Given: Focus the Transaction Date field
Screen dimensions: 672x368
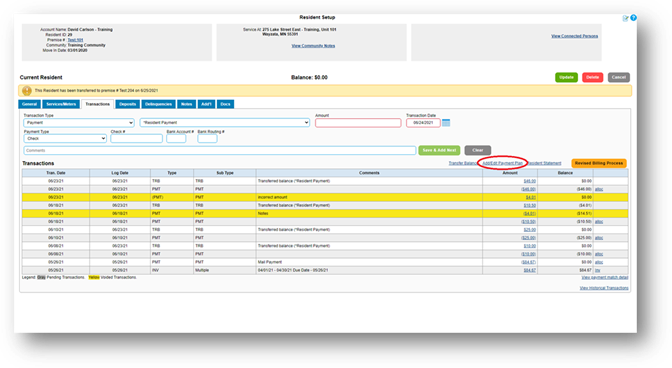Looking at the screenshot, I should pos(423,123).
